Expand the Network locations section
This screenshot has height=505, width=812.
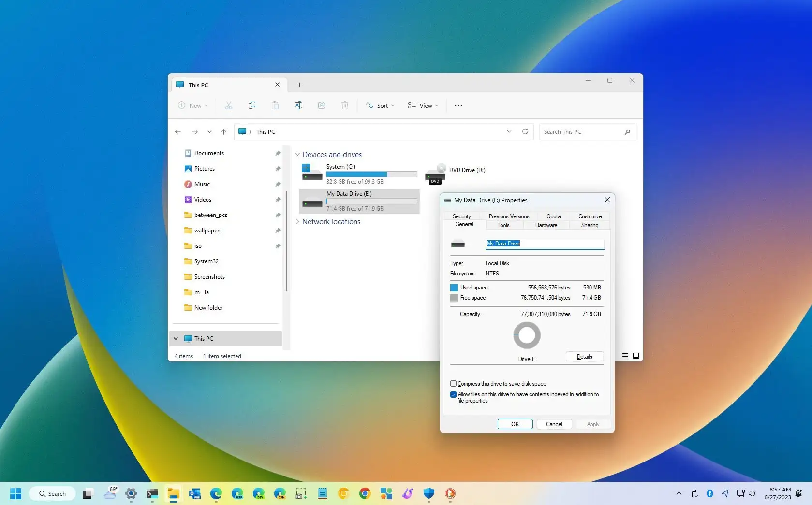click(x=298, y=221)
